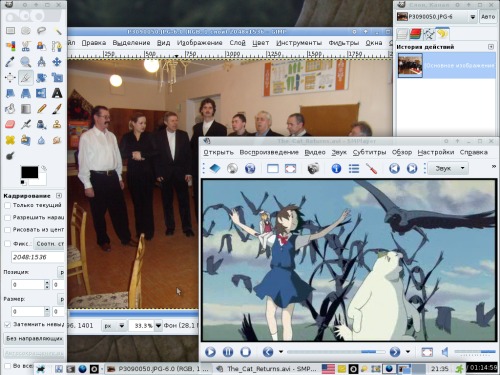Screen dimensions: 500x375
Task: Switch to The_Cat_Returns.avi taskbar entry
Action: click(266, 369)
